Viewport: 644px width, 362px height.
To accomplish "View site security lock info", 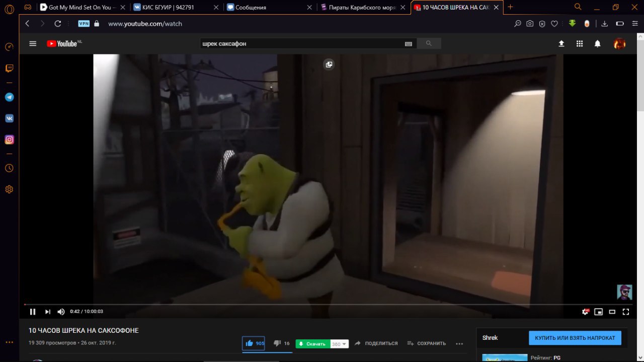I will click(97, 24).
